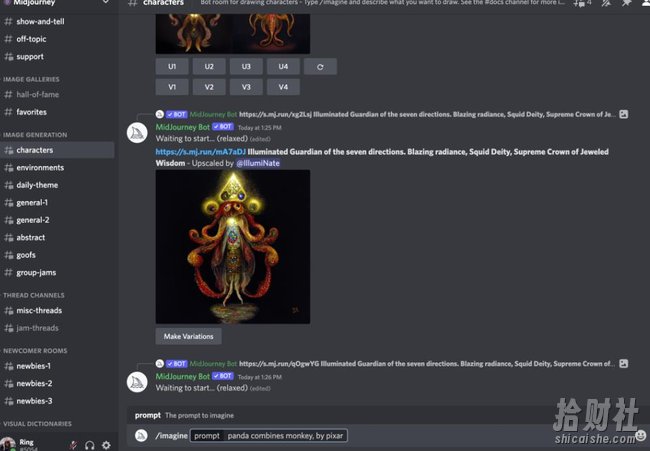Screen dimensions: 650x451
Task: Click MidJourney Bot username at 1:26 PM
Action: [183, 376]
